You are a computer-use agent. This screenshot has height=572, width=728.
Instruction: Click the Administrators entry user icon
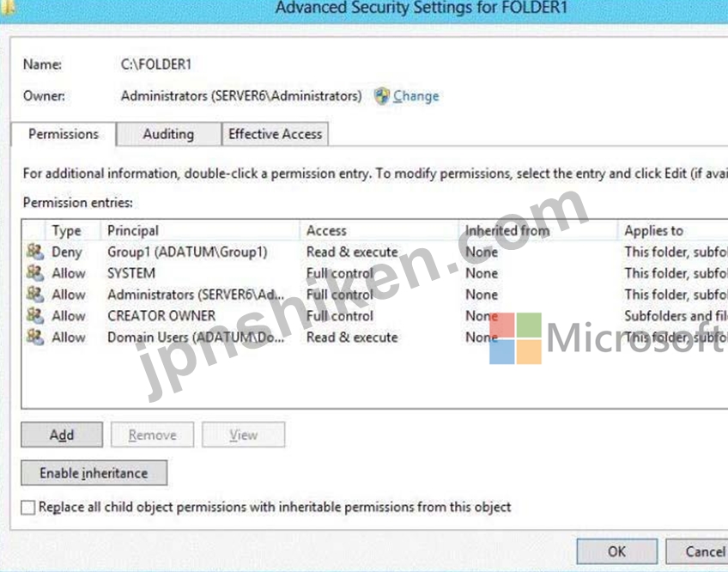coord(35,294)
